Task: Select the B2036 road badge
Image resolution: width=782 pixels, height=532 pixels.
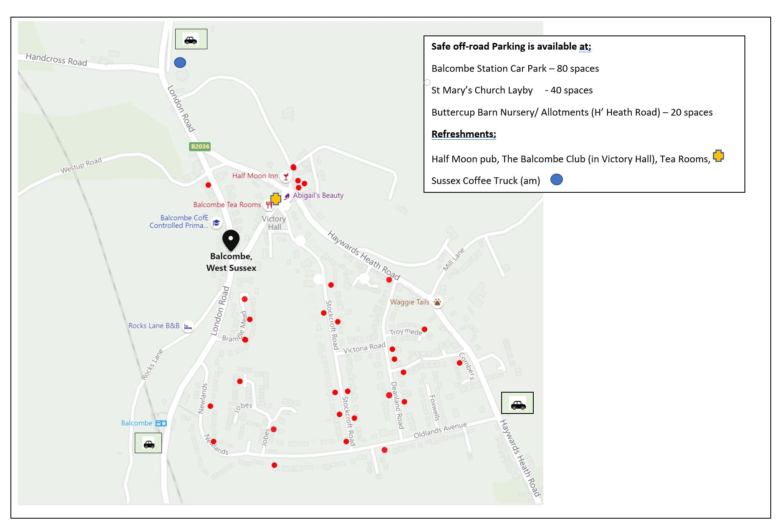Action: [x=199, y=147]
